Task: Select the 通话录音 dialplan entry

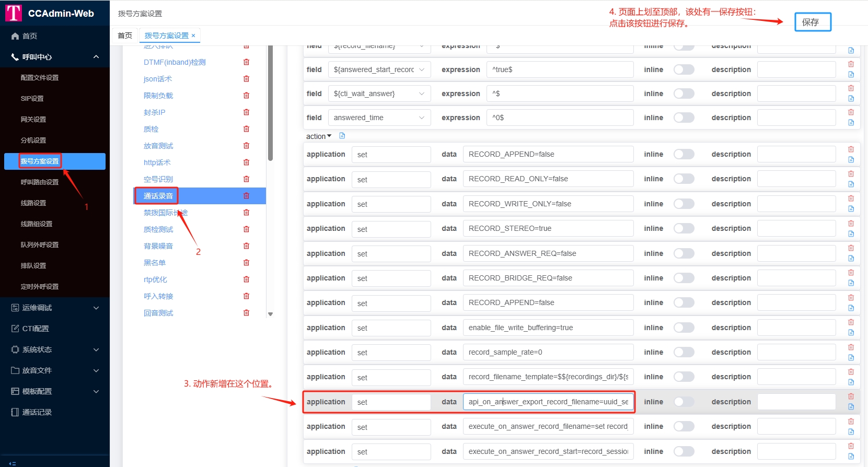Action: tap(158, 196)
